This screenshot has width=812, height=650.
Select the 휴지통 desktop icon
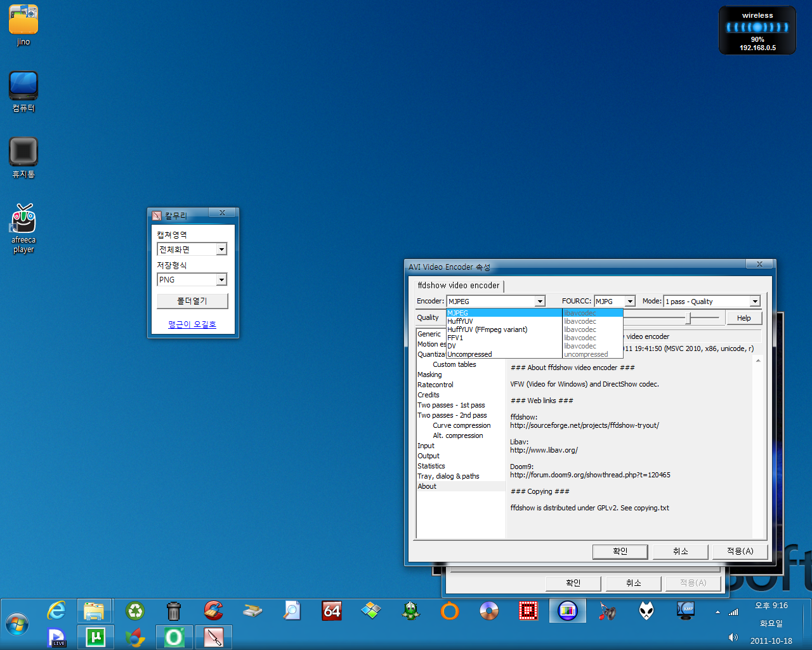tap(23, 158)
